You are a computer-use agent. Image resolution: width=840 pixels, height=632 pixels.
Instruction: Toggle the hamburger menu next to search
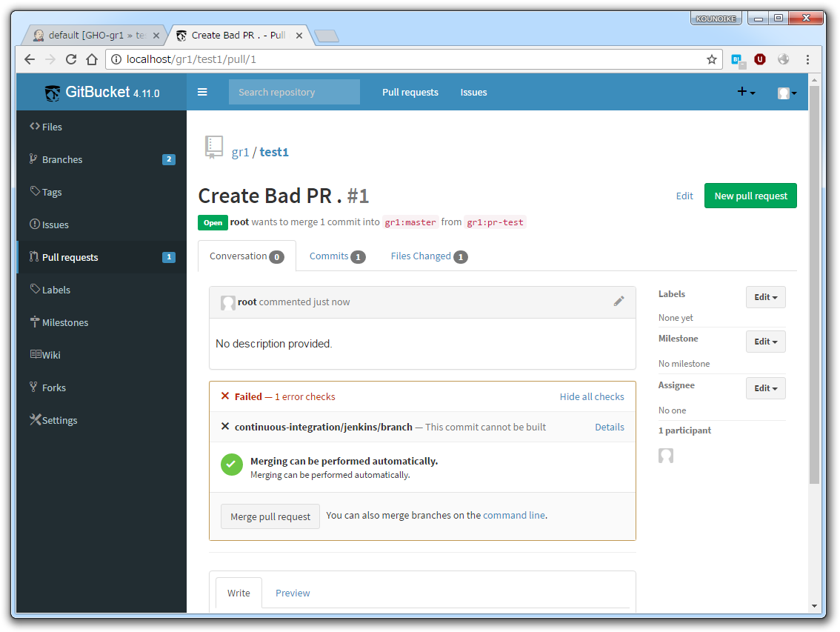[202, 92]
